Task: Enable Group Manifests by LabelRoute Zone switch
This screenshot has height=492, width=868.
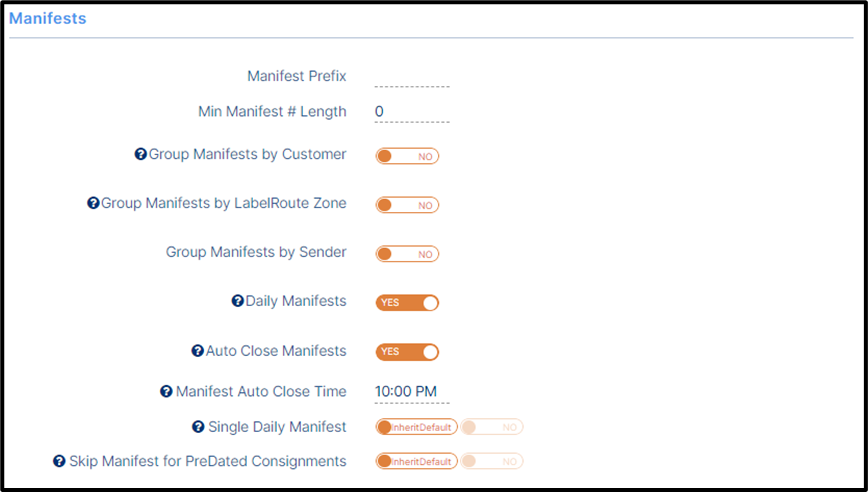Action: click(x=407, y=205)
